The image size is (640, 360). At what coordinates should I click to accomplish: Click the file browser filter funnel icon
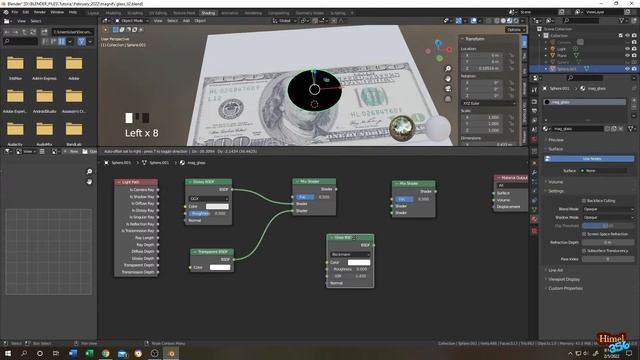[x=81, y=41]
